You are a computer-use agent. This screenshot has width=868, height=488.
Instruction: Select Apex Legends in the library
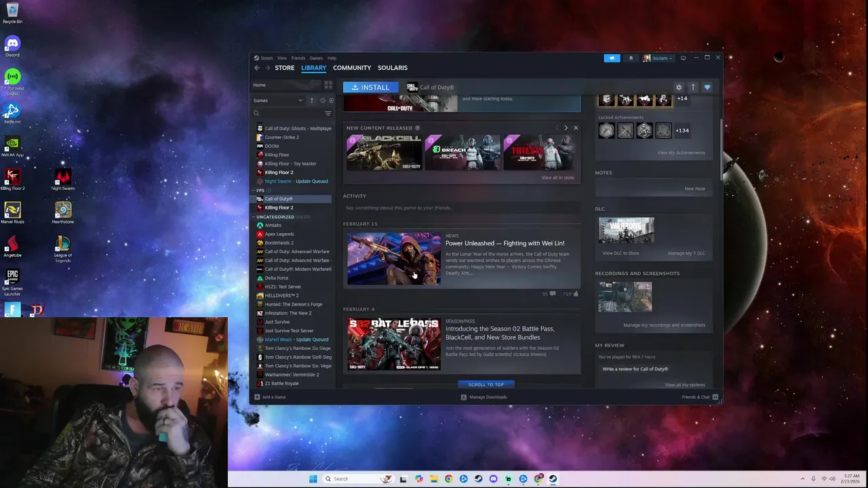pos(279,234)
